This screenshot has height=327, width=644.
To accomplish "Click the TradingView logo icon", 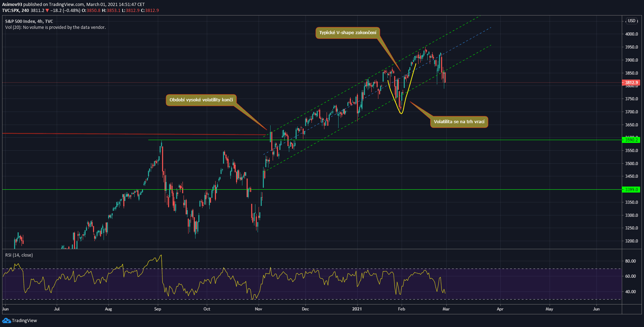I will pyautogui.click(x=6, y=320).
